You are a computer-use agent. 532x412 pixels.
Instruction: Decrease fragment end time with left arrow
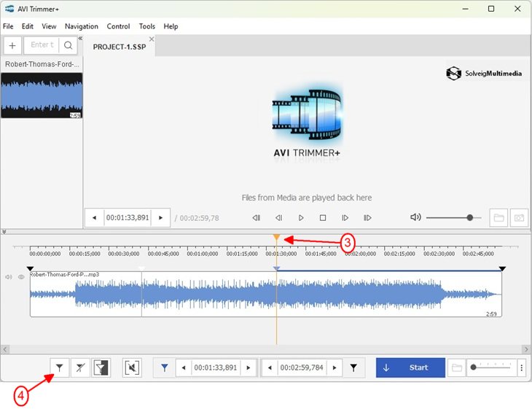tap(270, 368)
